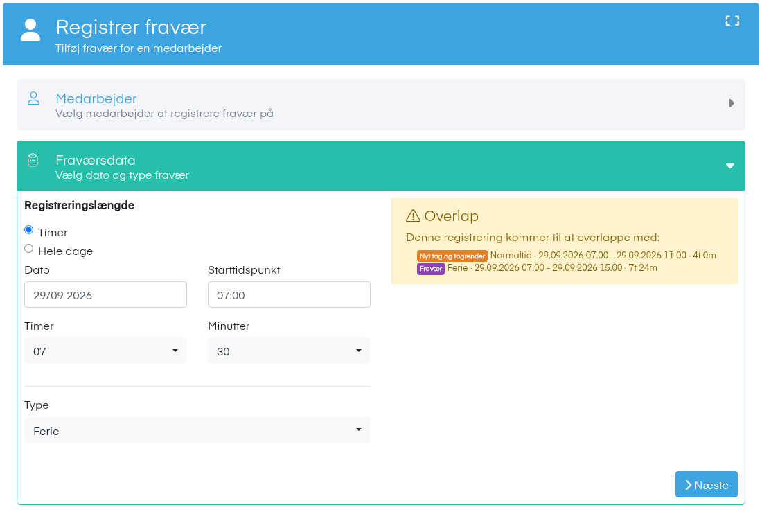
Task: Click the Ferie overlap entry text
Action: [552, 267]
